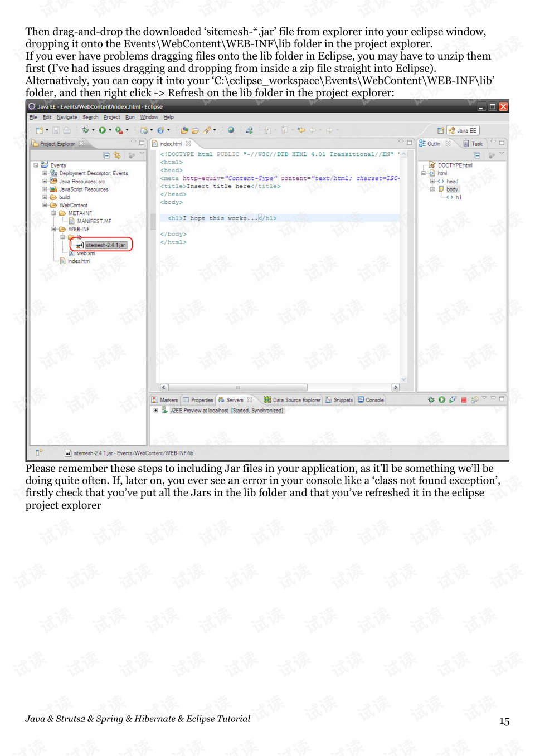Switch to Data Source Explorer tab
This screenshot has width=535, height=756.
click(292, 400)
